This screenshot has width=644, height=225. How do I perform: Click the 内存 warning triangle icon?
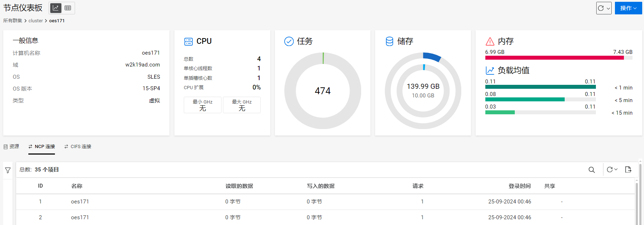490,42
